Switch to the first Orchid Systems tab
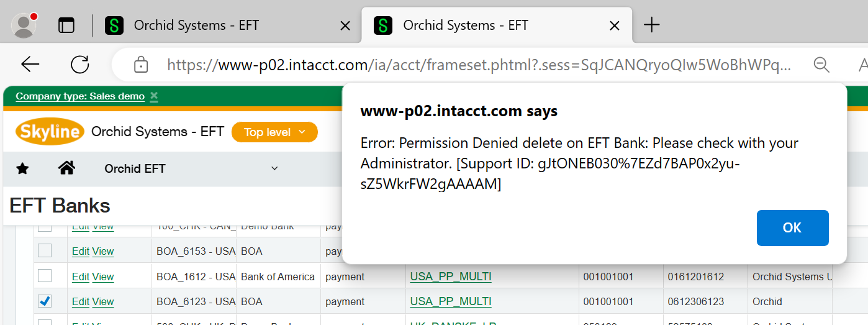This screenshot has width=868, height=325. tap(196, 25)
